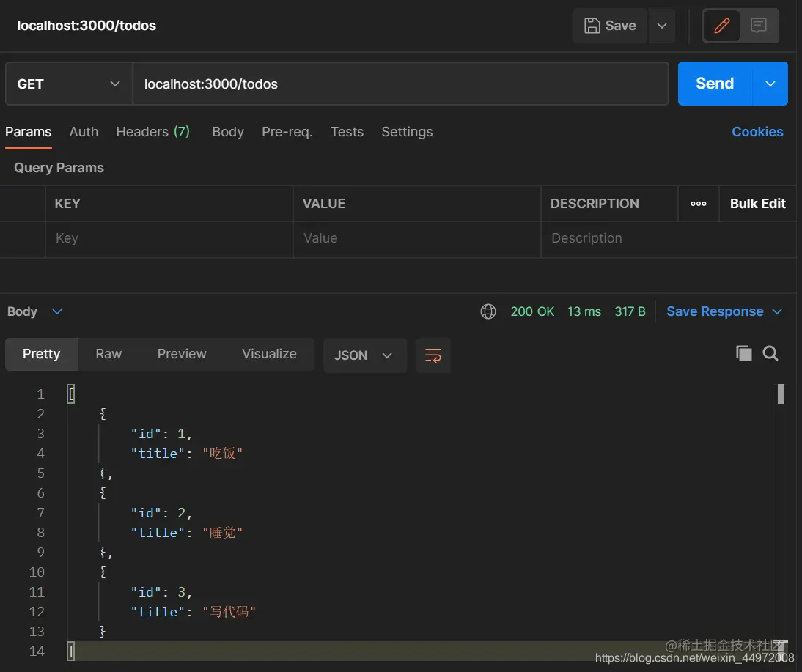Click the "写代码" title value
802x672 pixels.
229,612
